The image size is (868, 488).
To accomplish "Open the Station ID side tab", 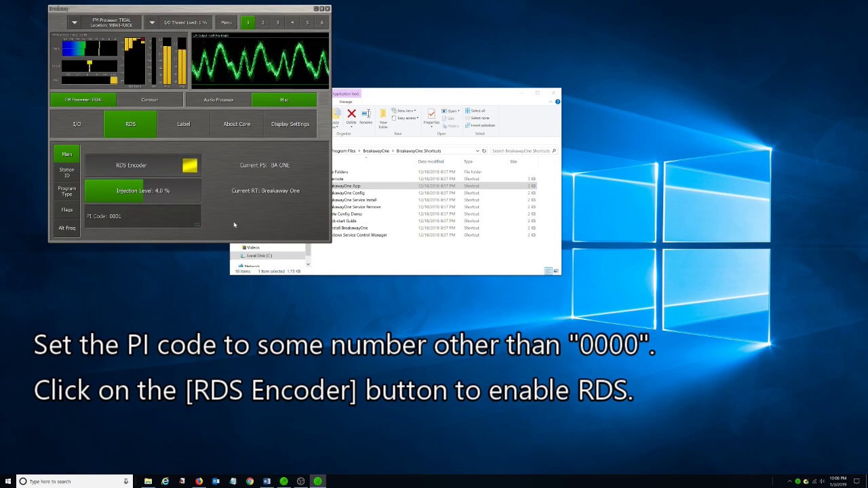I will point(67,172).
